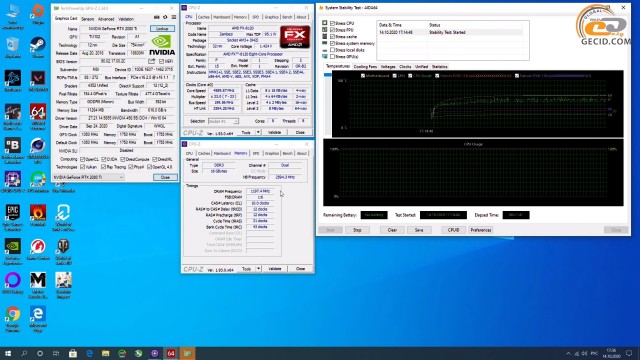Toggle CPU graph checkbox in temperature chart

[394, 76]
